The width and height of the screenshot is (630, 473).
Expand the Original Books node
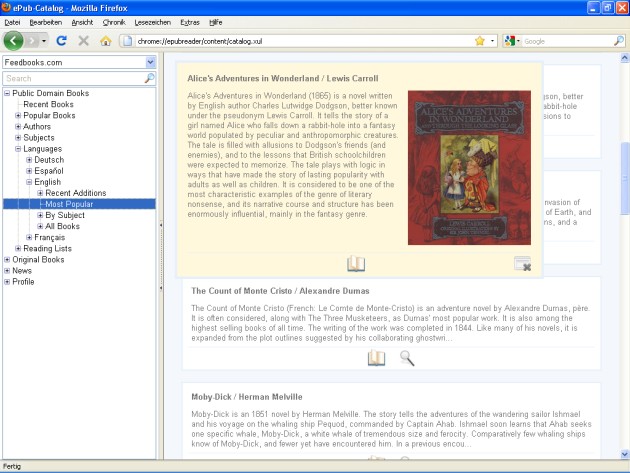click(7, 260)
